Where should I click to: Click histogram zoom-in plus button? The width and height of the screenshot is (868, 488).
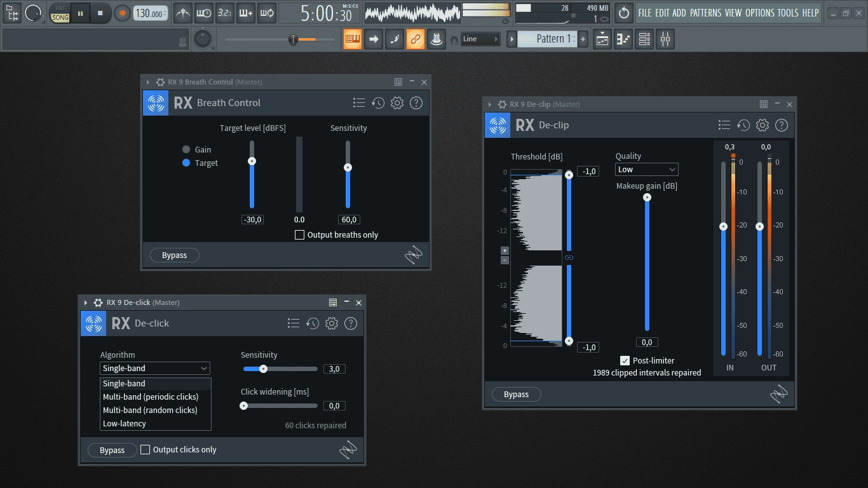[x=505, y=250]
